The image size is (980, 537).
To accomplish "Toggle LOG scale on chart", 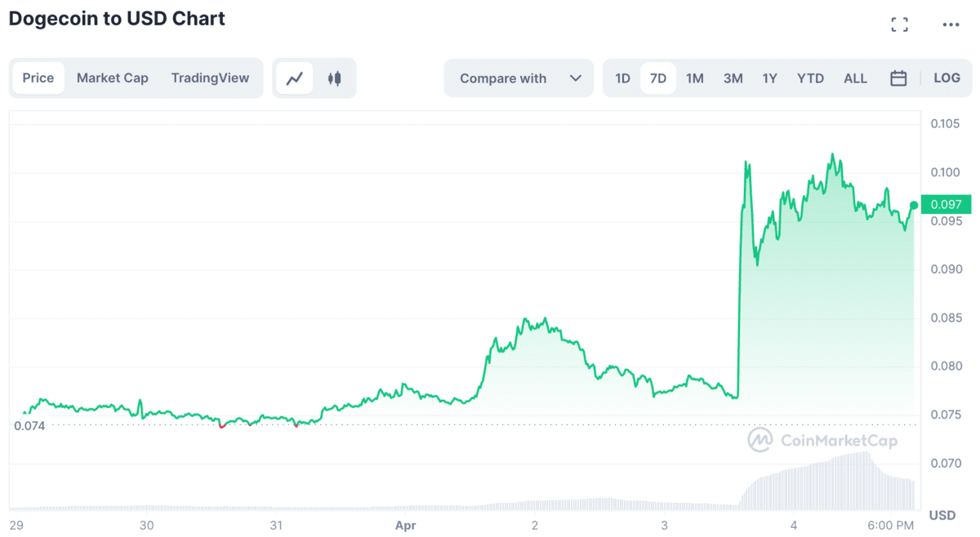I will [947, 78].
